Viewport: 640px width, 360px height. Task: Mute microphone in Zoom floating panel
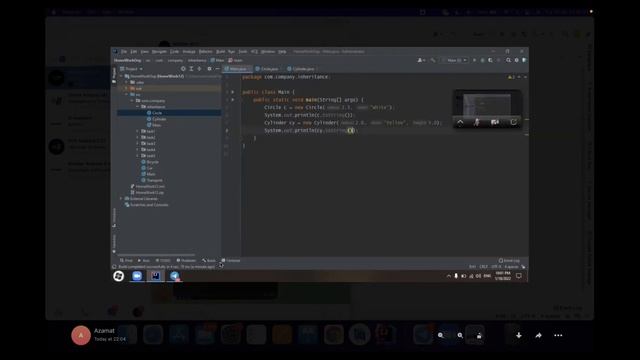(476, 122)
